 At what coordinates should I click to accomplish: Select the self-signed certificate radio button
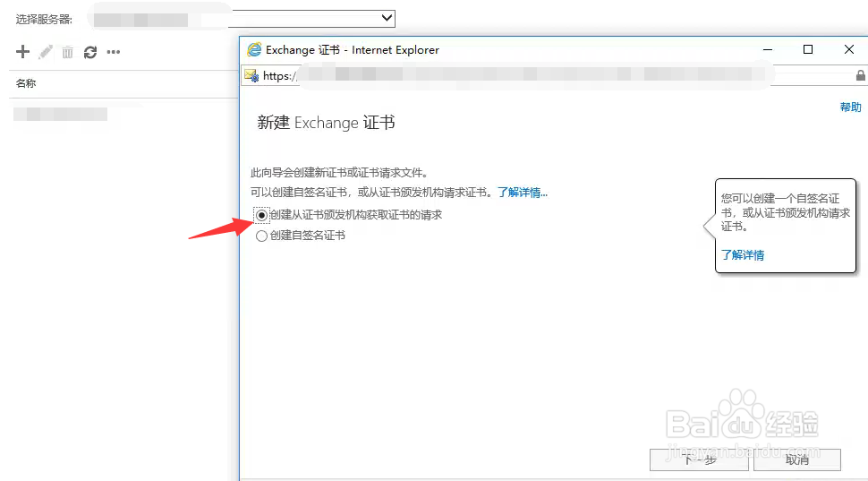coord(261,236)
